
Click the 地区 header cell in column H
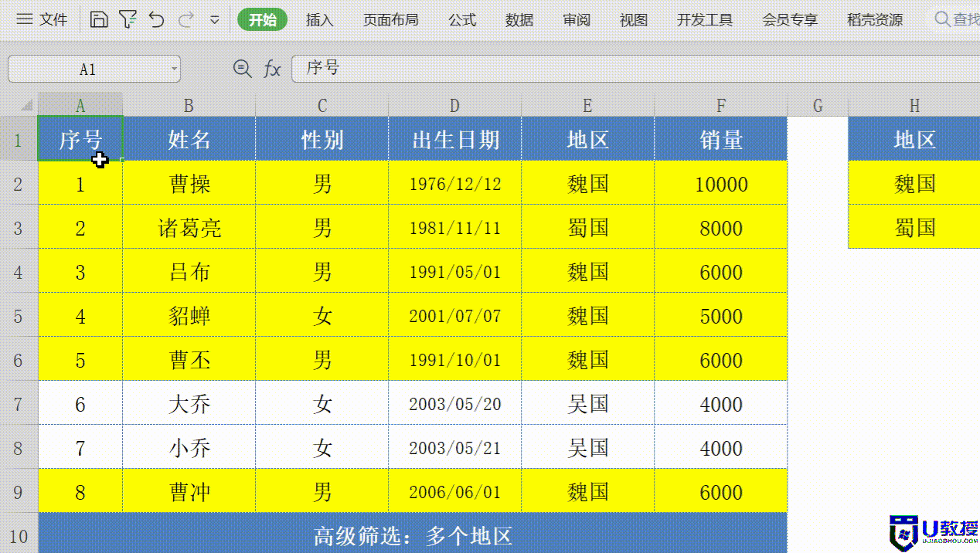point(914,139)
